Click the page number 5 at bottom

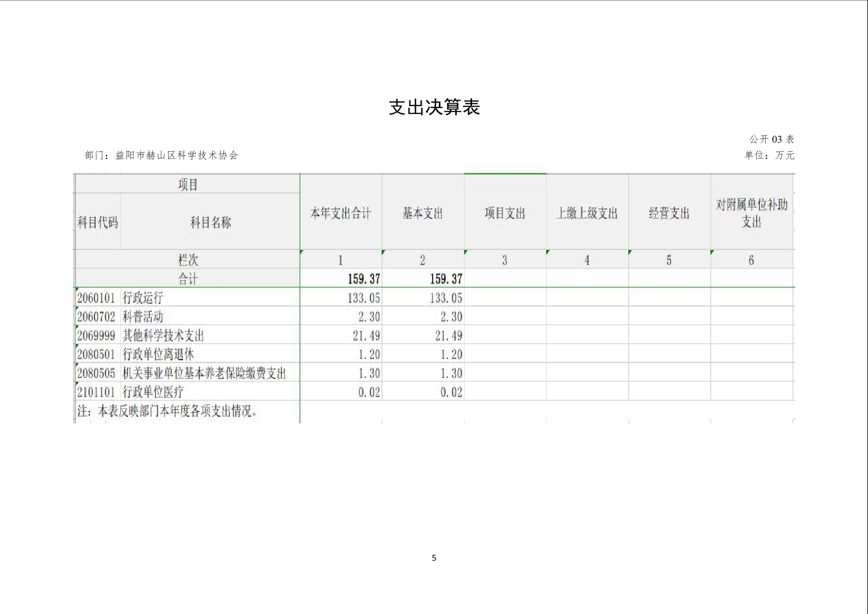[434, 558]
